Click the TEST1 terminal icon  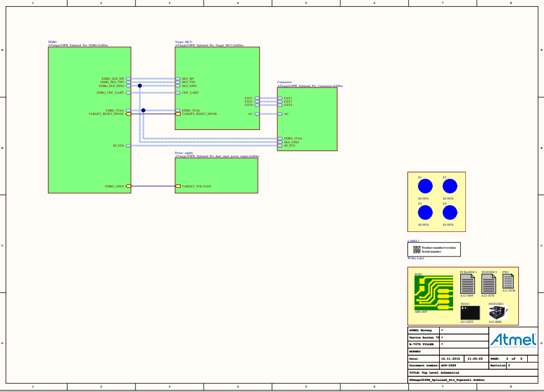click(x=470, y=313)
